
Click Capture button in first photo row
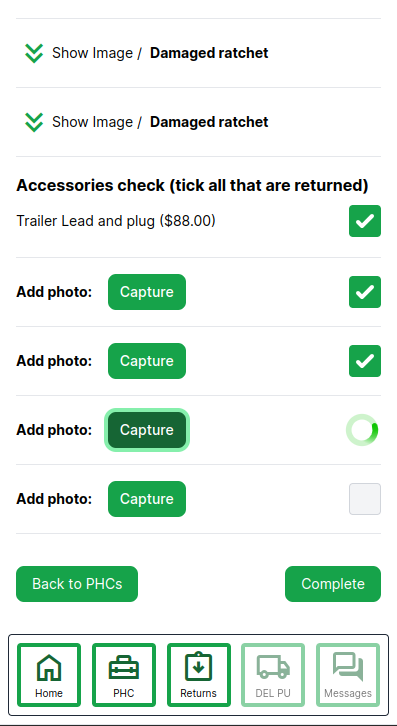(x=147, y=292)
